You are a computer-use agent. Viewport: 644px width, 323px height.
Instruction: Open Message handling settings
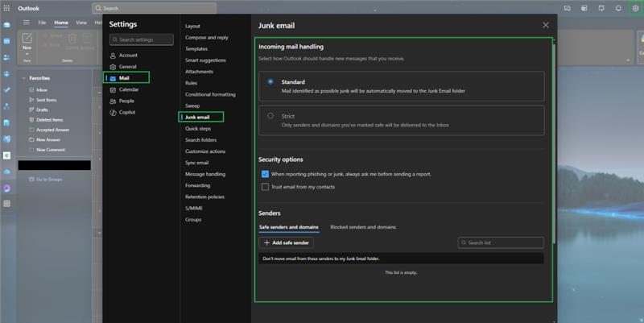click(x=205, y=174)
